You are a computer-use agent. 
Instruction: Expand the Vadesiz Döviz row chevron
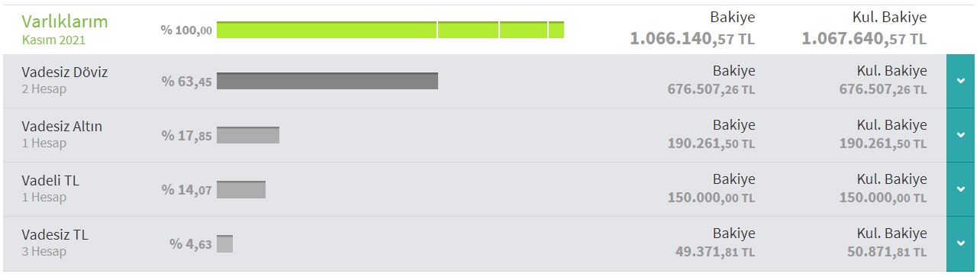pos(961,81)
